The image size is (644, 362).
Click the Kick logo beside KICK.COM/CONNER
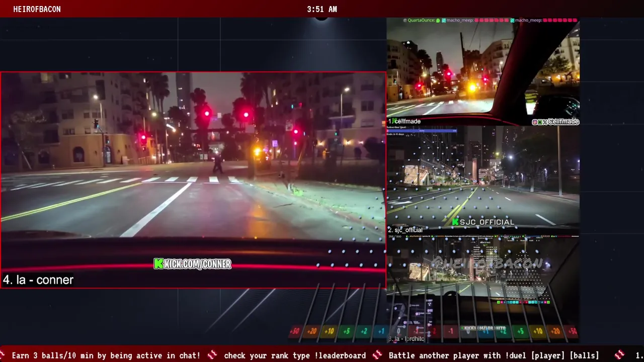tap(159, 264)
